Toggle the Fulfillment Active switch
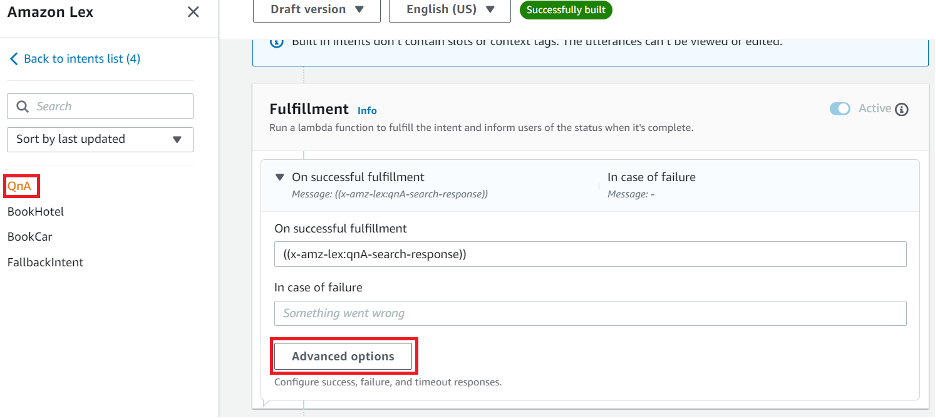 (x=840, y=109)
